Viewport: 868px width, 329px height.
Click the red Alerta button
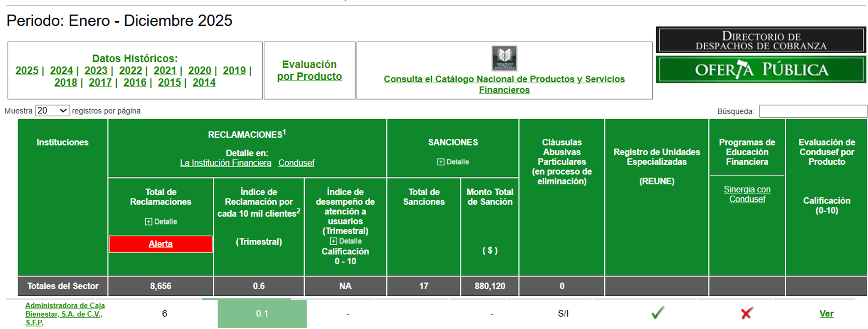161,244
